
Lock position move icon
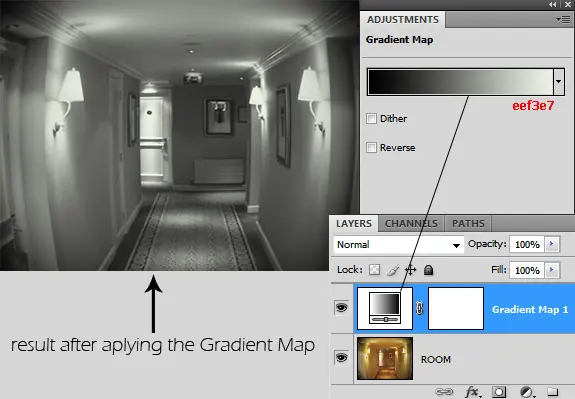[x=410, y=270]
